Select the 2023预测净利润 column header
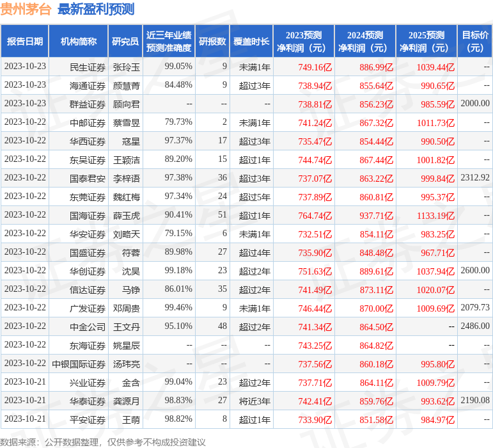This screenshot has width=493, height=448. click(x=304, y=41)
